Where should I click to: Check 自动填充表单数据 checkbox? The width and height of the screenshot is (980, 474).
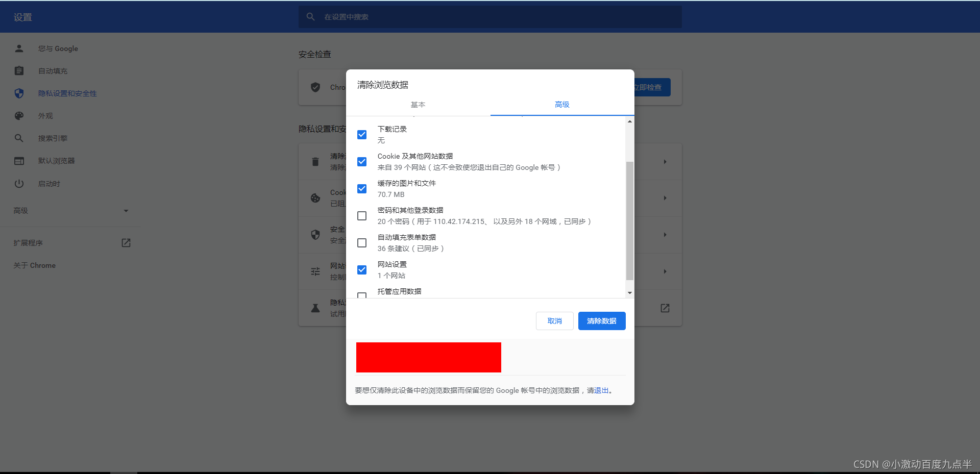coord(362,243)
